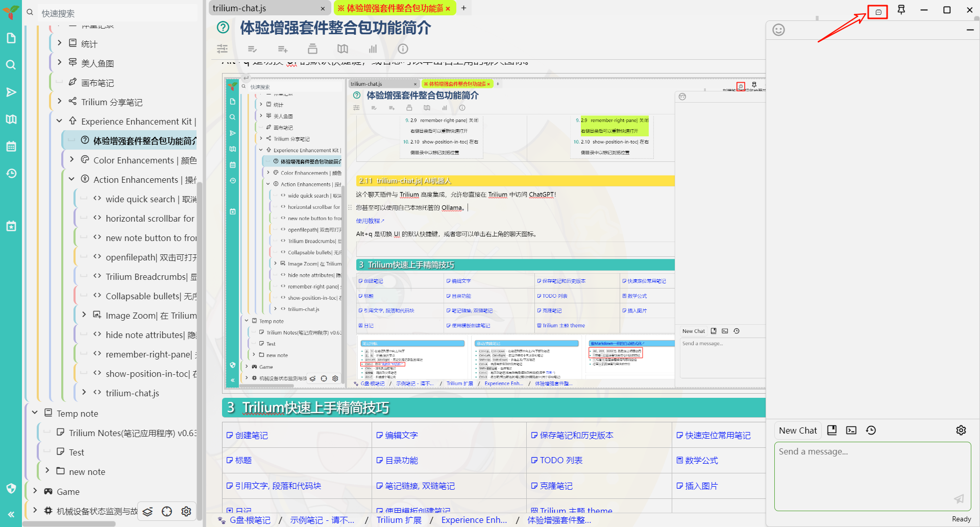980x527 pixels.
Task: Click the note map icon in note toolbar
Action: click(x=342, y=49)
